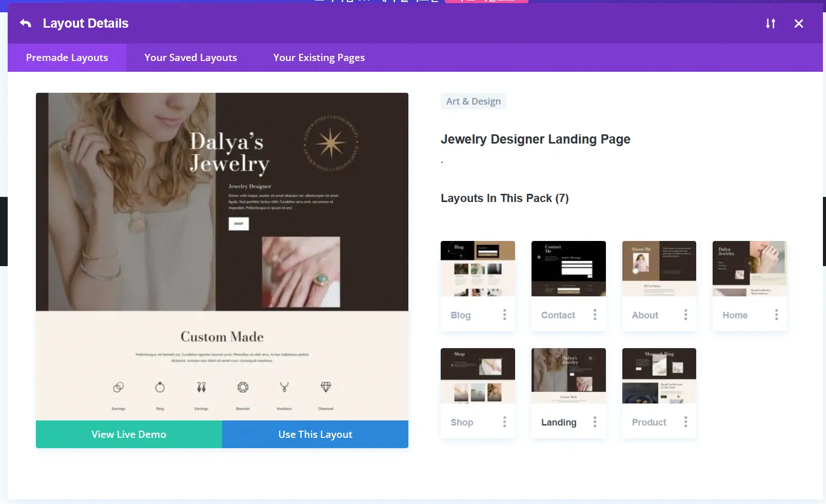The height and width of the screenshot is (504, 826).
Task: Click the View Live Demo button
Action: tap(128, 434)
